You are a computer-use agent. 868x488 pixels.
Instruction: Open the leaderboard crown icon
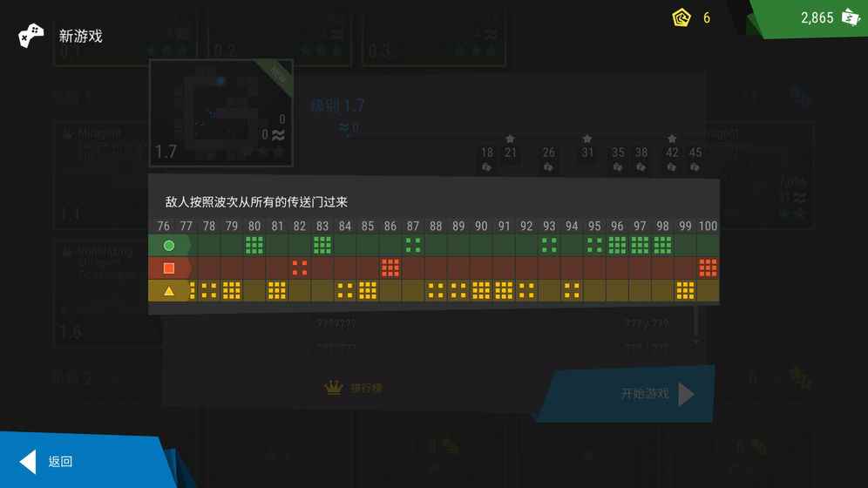coord(333,388)
